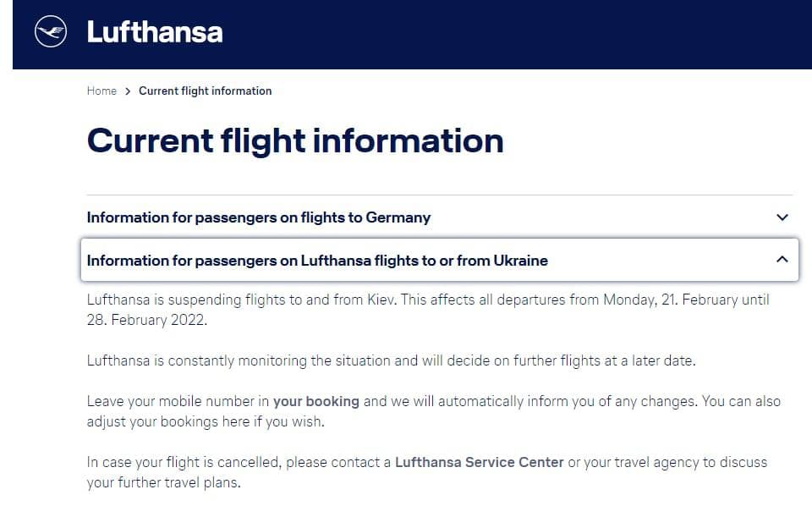
Task: Click the breadcrumb arrow separator after Home
Action: pyautogui.click(x=128, y=91)
